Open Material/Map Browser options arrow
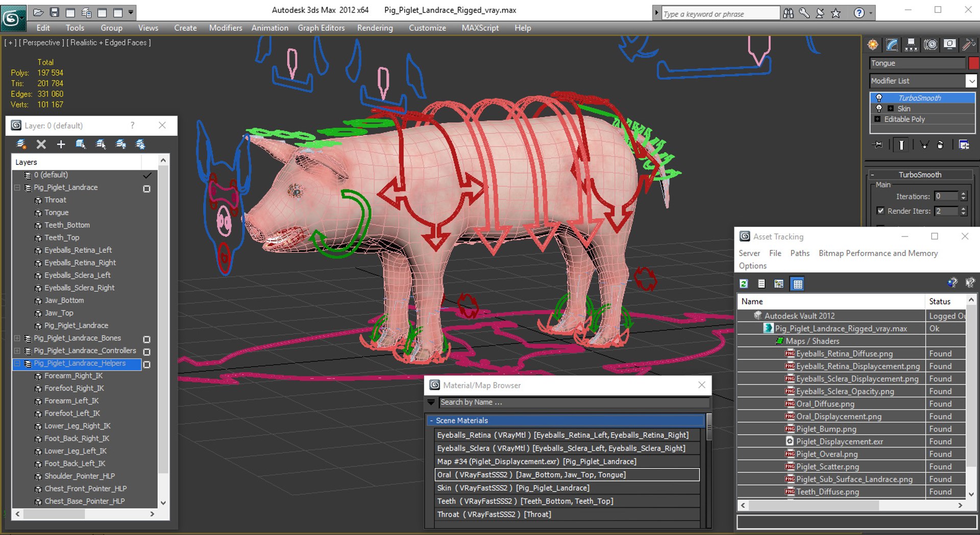Viewport: 980px width, 535px height. tap(431, 402)
